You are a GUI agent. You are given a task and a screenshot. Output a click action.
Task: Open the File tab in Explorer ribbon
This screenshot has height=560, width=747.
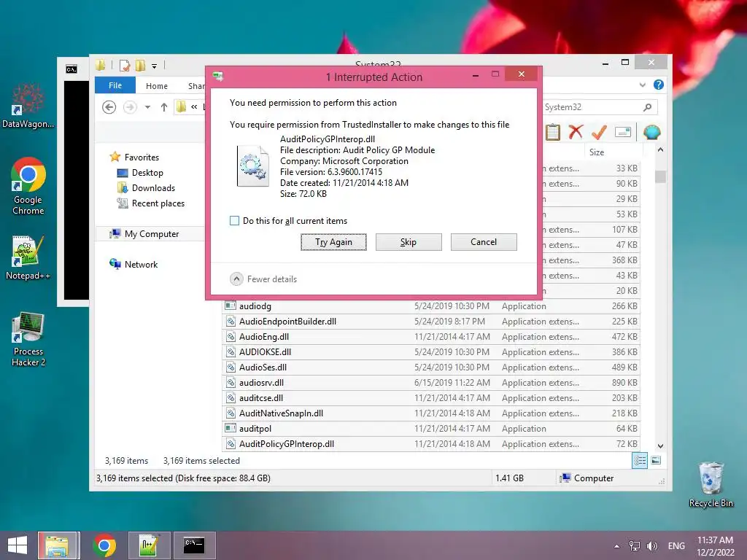click(x=115, y=85)
